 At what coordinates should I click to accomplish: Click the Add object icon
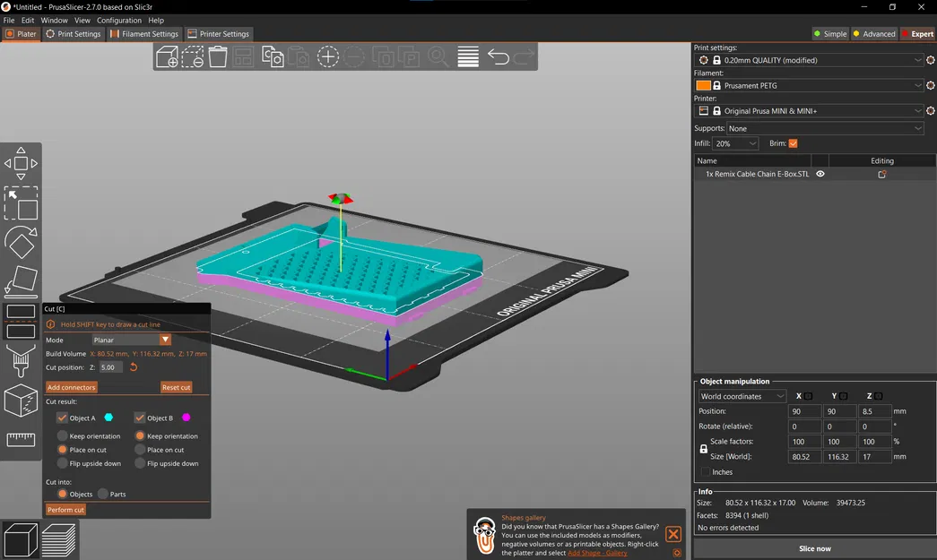pyautogui.click(x=166, y=56)
